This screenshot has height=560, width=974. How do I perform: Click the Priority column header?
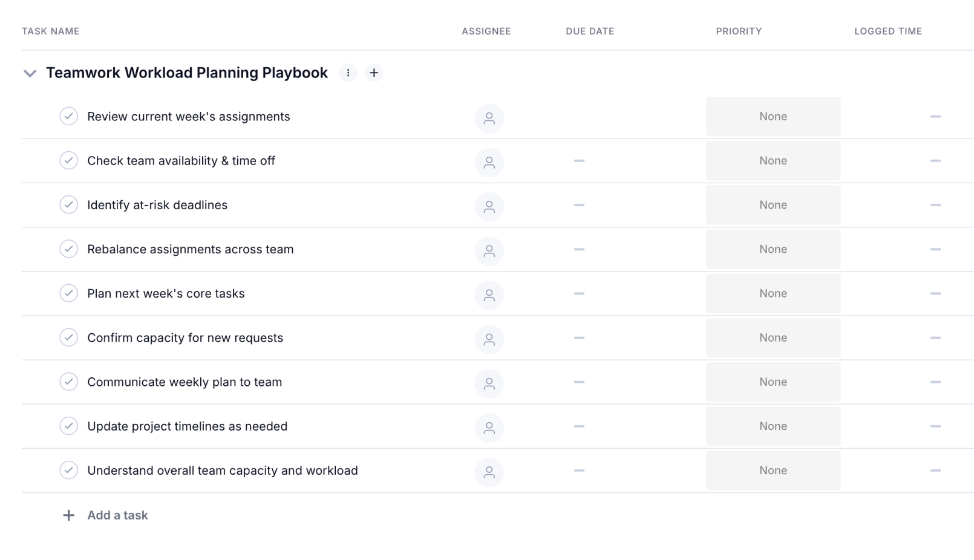coord(739,31)
